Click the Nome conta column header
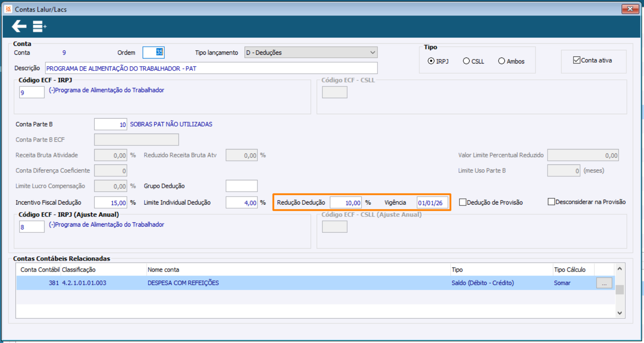This screenshot has width=644, height=343. click(299, 269)
